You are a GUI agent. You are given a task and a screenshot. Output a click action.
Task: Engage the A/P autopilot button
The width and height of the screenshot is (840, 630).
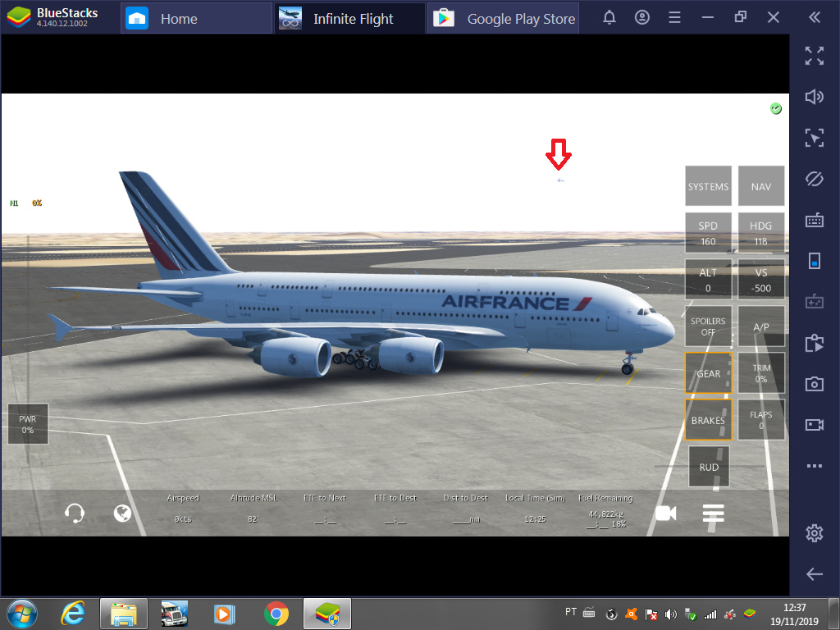click(x=760, y=326)
